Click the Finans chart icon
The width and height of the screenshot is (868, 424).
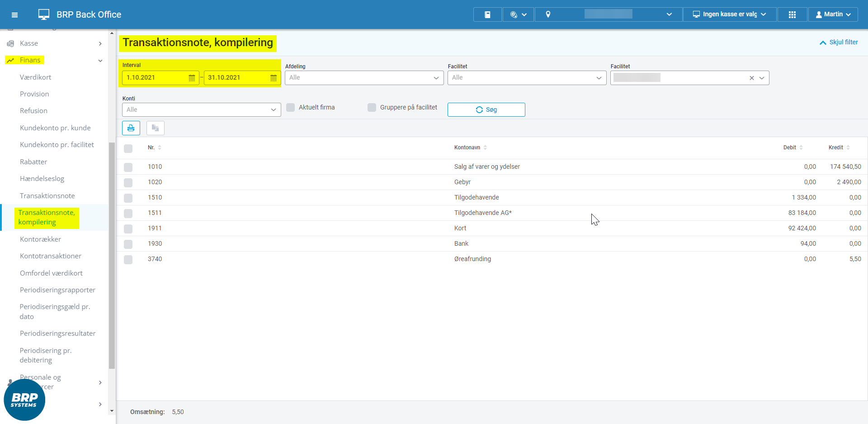coord(10,60)
